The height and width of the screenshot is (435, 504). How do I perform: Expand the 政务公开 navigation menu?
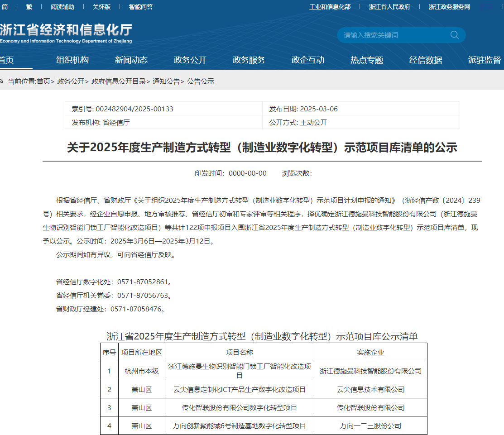[x=190, y=60]
